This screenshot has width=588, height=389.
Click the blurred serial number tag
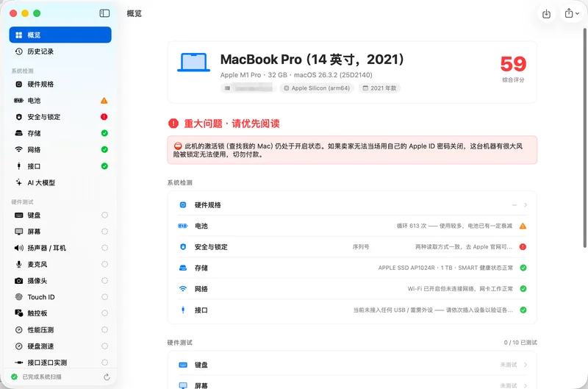(x=248, y=88)
